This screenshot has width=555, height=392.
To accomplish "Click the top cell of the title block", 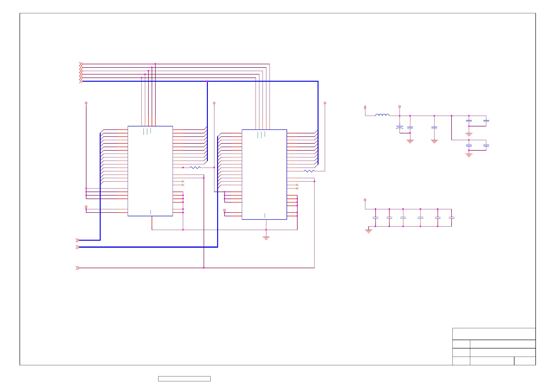I will [x=494, y=334].
